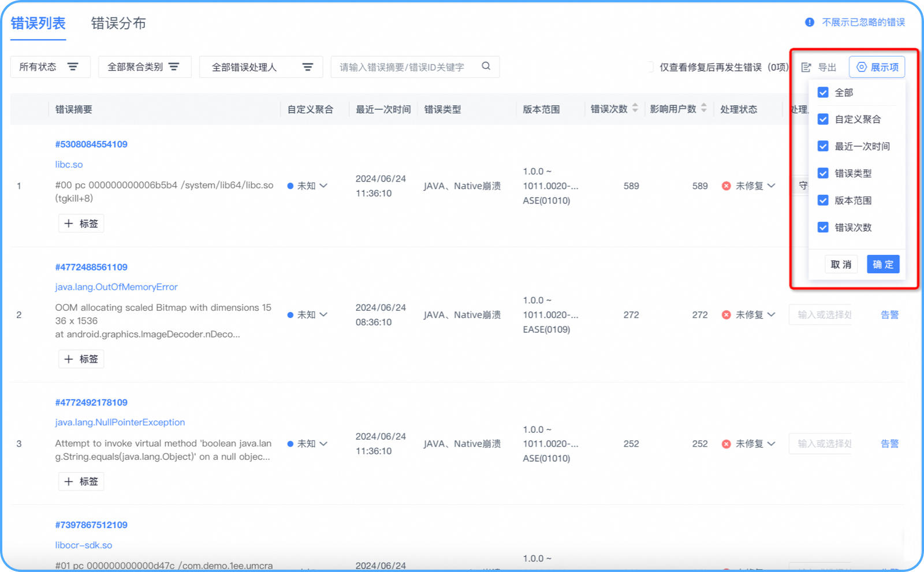The image size is (924, 572).
Task: Click the 影响用户数 value 252
Action: [700, 444]
